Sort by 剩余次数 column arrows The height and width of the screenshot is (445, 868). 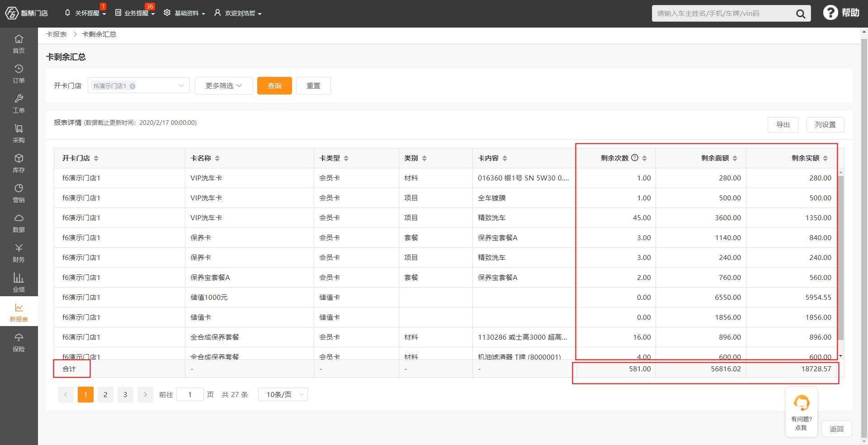(645, 158)
